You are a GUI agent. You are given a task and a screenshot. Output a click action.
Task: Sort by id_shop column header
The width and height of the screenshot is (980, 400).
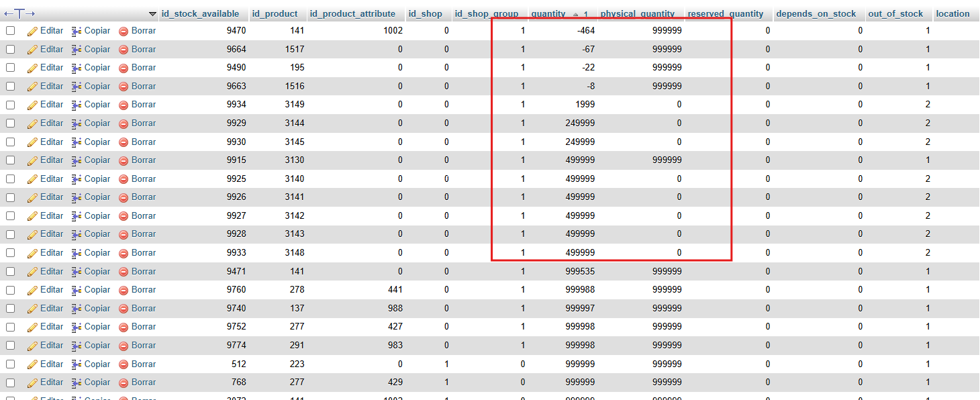tap(426, 13)
